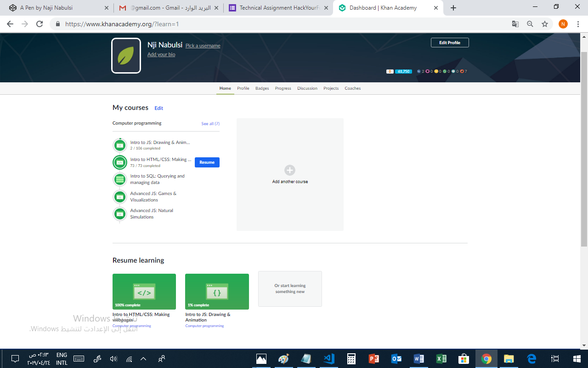Open Chrome three-dot menu
This screenshot has height=368, width=588.
coord(578,24)
